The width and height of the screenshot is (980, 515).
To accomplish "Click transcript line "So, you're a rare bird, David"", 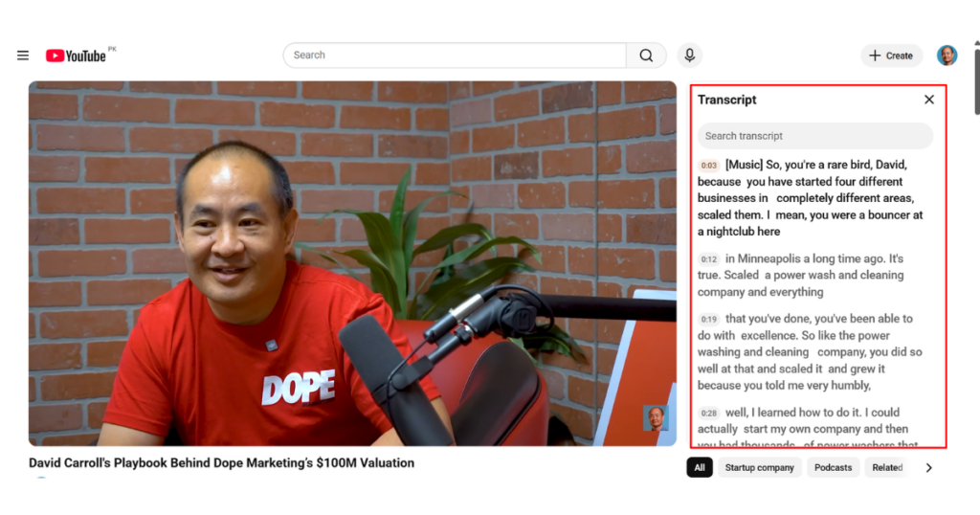I will [835, 165].
